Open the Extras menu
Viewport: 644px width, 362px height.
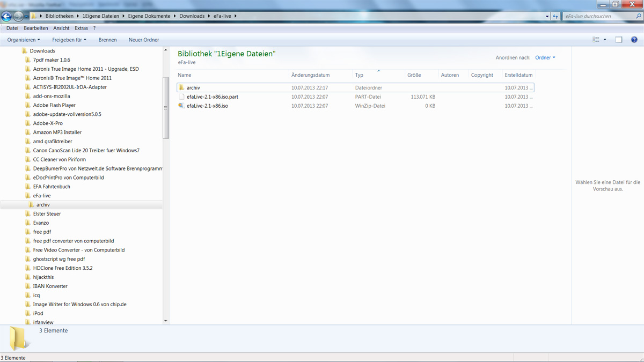coord(81,28)
